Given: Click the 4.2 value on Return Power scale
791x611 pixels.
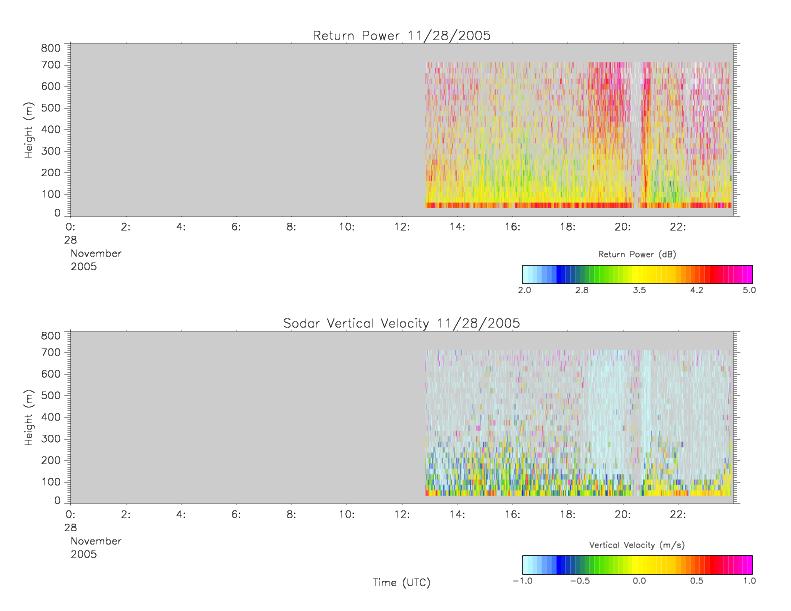Looking at the screenshot, I should [x=697, y=290].
